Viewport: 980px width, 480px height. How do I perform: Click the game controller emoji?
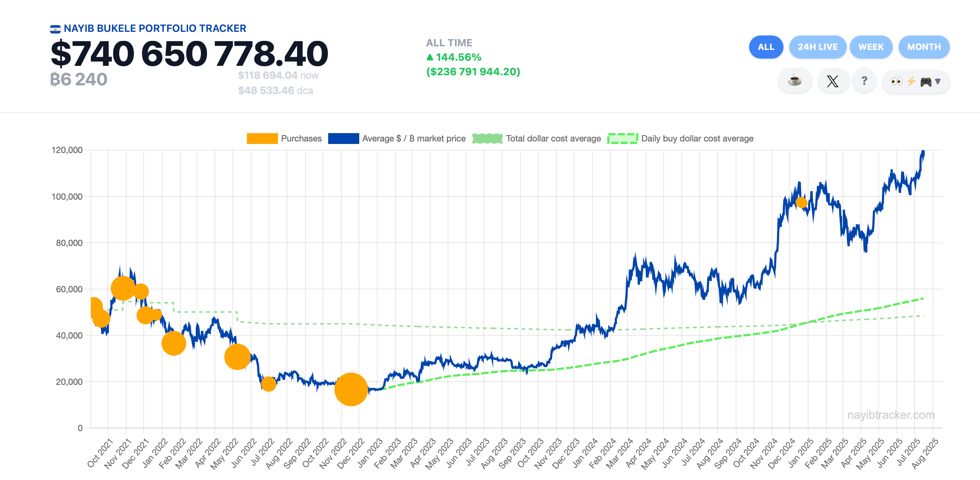(x=926, y=81)
